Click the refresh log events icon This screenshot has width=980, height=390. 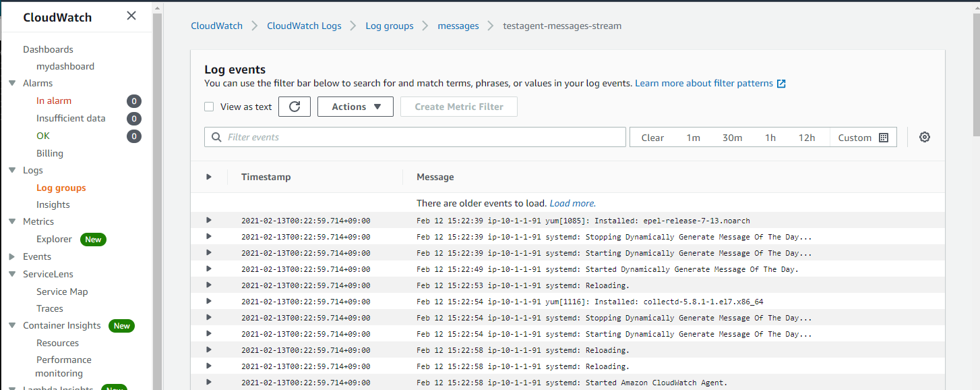(x=295, y=106)
